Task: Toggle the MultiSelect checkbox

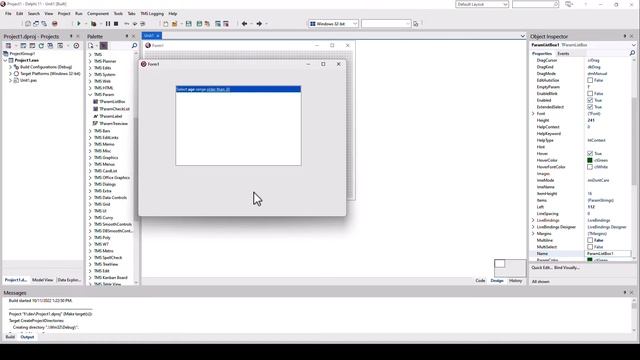Action: pos(590,247)
